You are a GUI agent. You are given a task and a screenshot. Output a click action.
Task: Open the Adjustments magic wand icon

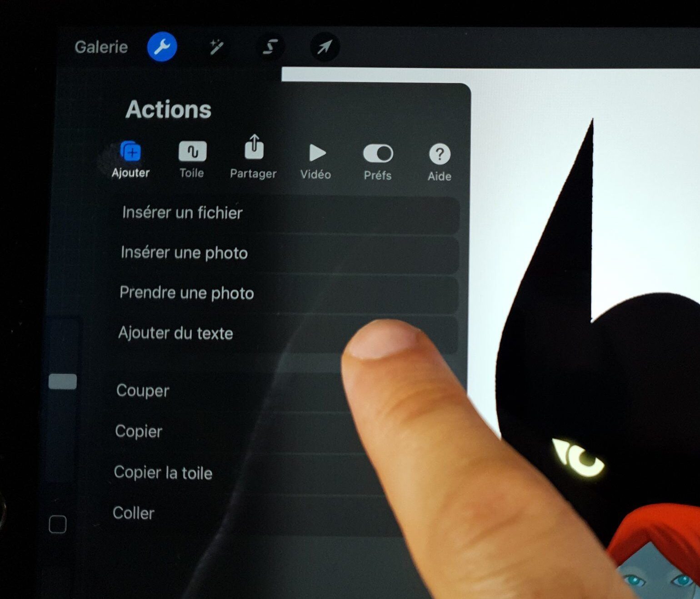[216, 47]
